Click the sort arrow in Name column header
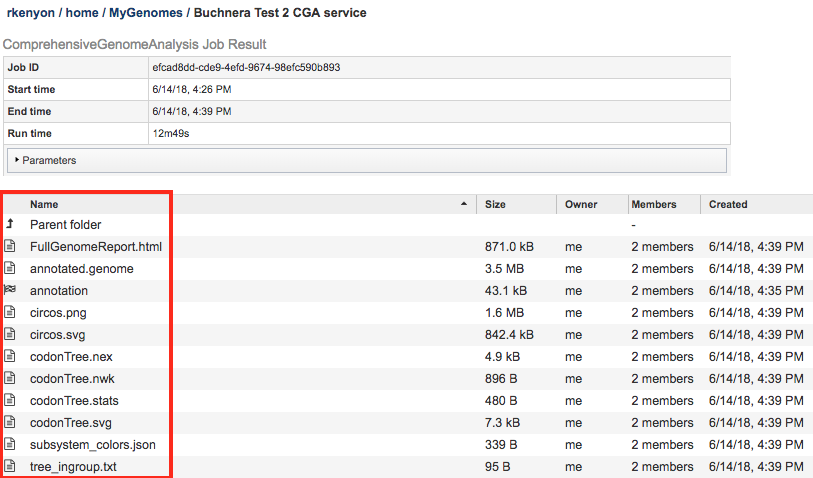This screenshot has height=478, width=813. tap(463, 204)
